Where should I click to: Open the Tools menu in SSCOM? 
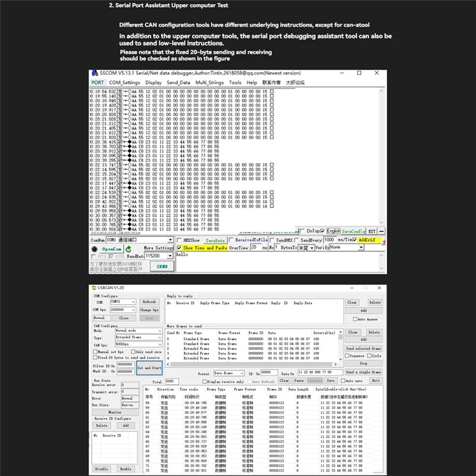[235, 83]
